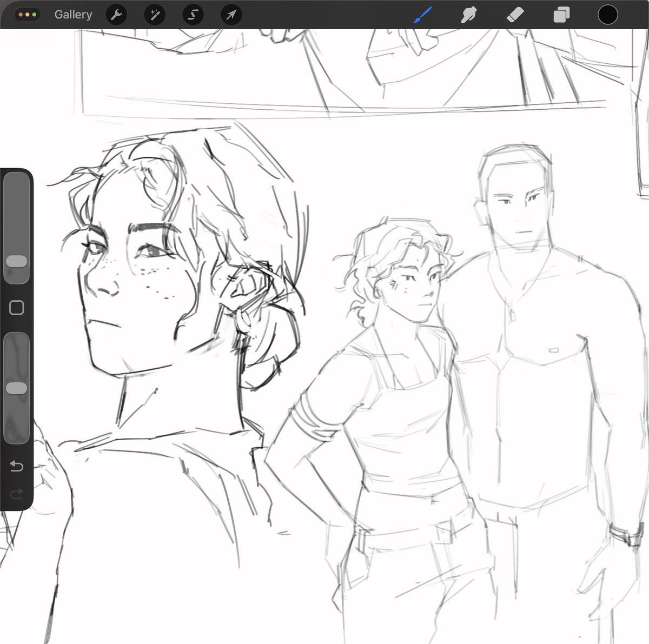Undo the last stroke
Image resolution: width=649 pixels, height=644 pixels.
tap(16, 466)
